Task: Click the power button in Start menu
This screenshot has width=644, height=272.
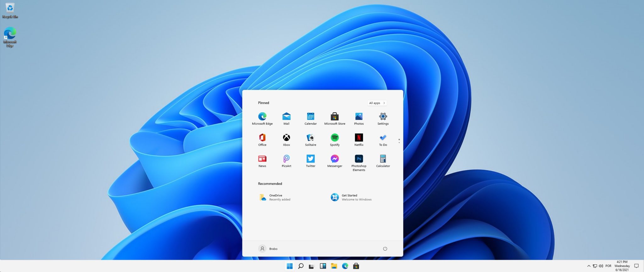Action: 385,249
